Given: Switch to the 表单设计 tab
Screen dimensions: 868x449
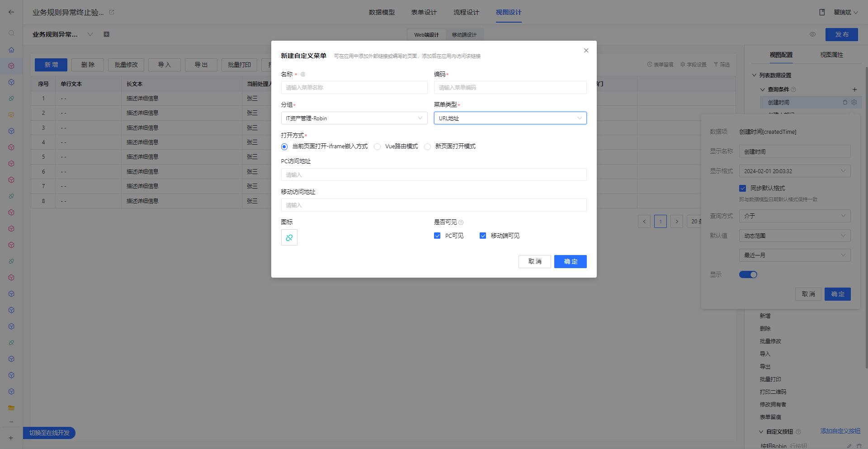Looking at the screenshot, I should [x=424, y=12].
